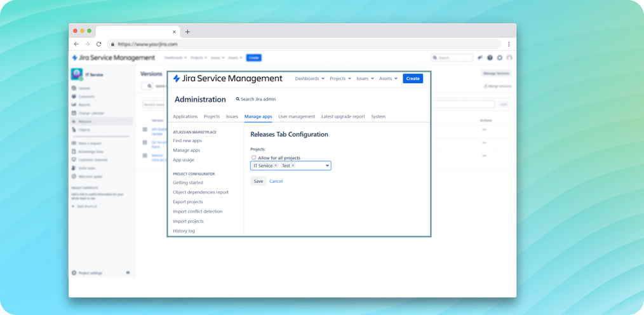Open Change calendar in the blurred sidebar

[x=88, y=113]
